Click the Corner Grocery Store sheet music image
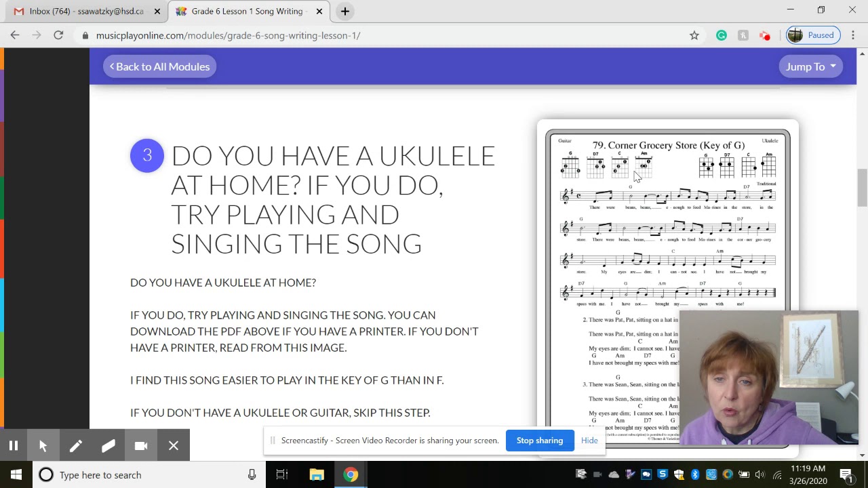The image size is (868, 488). [667, 288]
